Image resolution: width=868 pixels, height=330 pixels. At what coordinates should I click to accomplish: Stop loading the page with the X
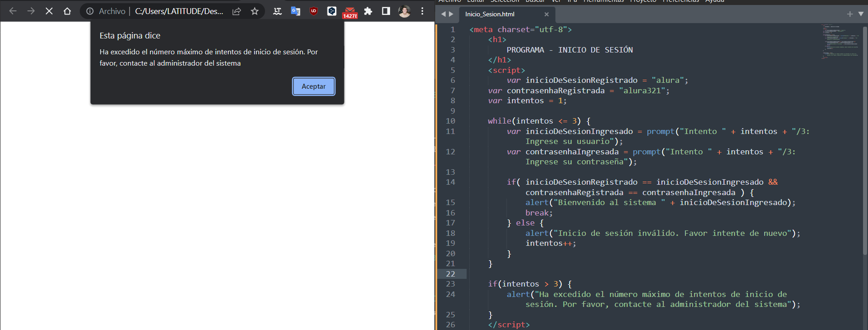[49, 11]
